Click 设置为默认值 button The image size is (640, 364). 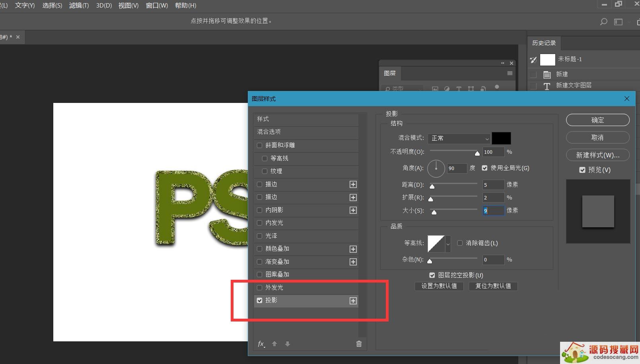439,286
